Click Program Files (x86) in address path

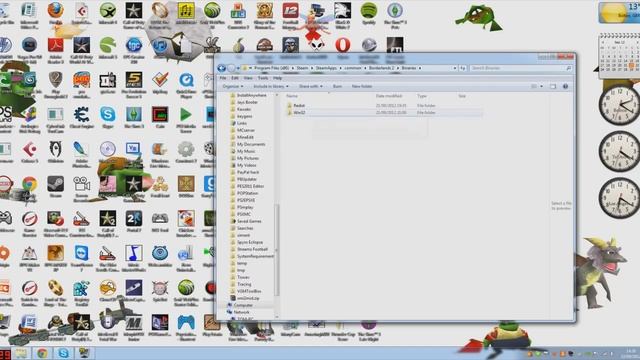[271, 68]
